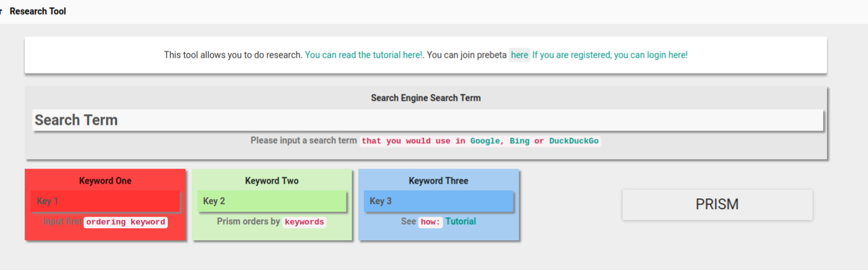Open the 'You can read the tutorial here!' link

(364, 55)
